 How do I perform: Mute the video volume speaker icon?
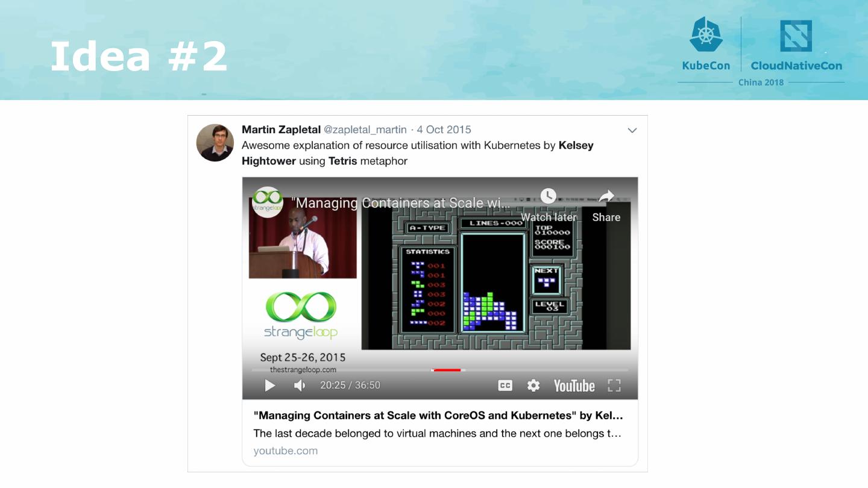point(300,386)
